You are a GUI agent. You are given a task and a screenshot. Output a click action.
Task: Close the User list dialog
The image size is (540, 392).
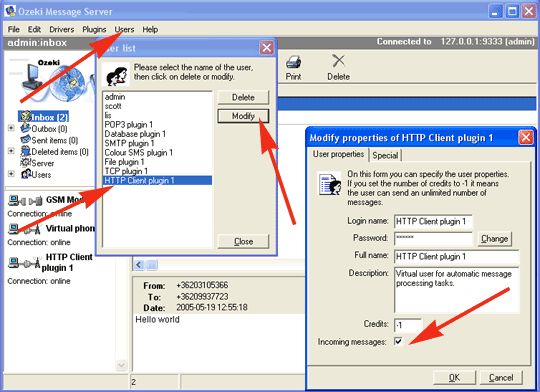point(267,48)
